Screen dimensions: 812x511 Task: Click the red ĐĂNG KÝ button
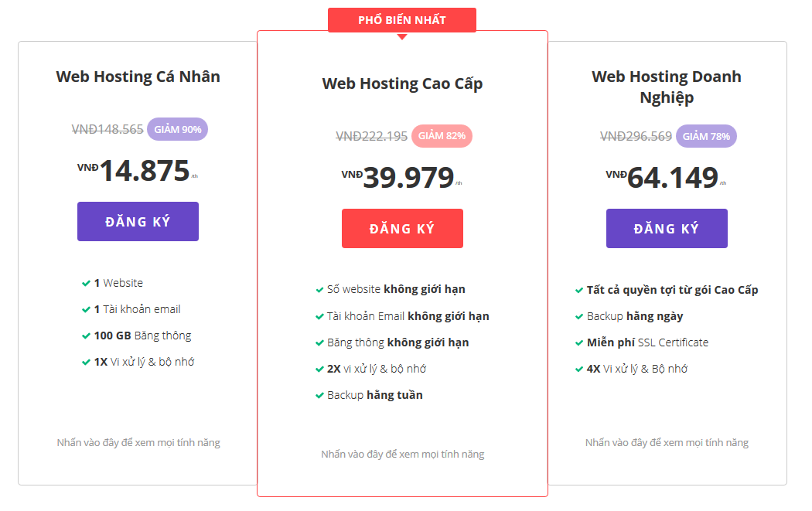pos(402,229)
